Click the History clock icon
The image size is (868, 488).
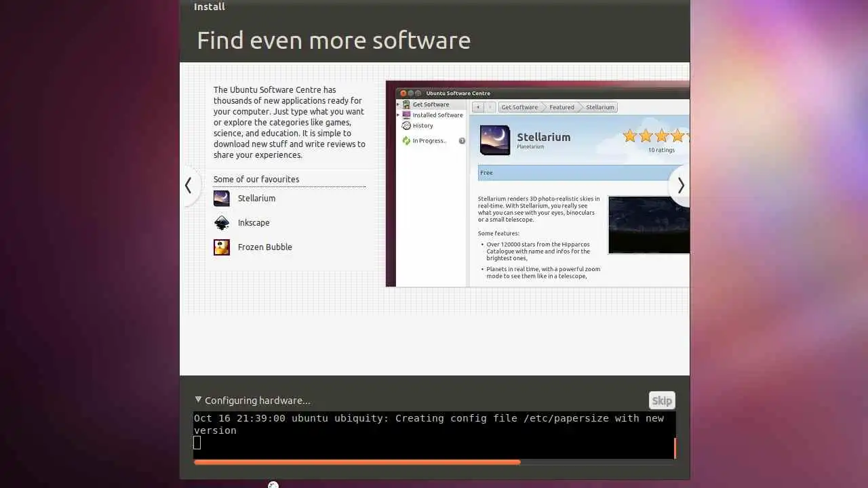[406, 125]
